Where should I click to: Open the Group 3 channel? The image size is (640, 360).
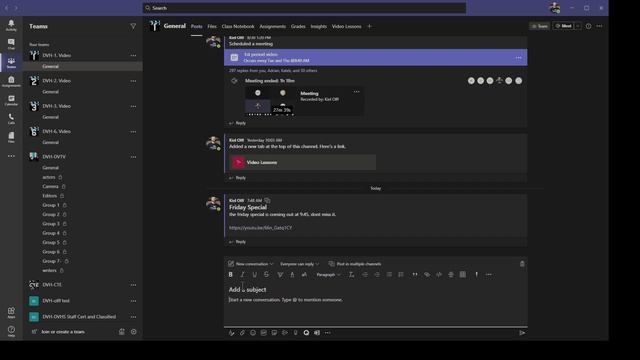pos(51,224)
